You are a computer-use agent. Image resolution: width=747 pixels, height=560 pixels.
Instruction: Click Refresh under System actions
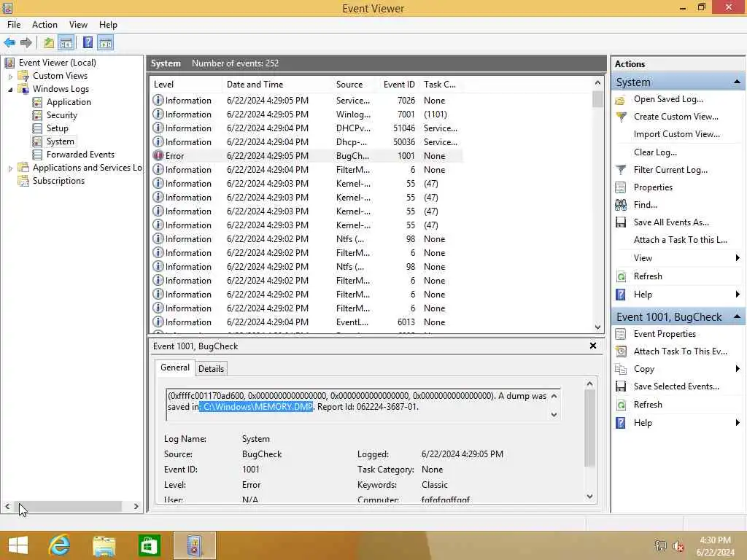pos(648,276)
